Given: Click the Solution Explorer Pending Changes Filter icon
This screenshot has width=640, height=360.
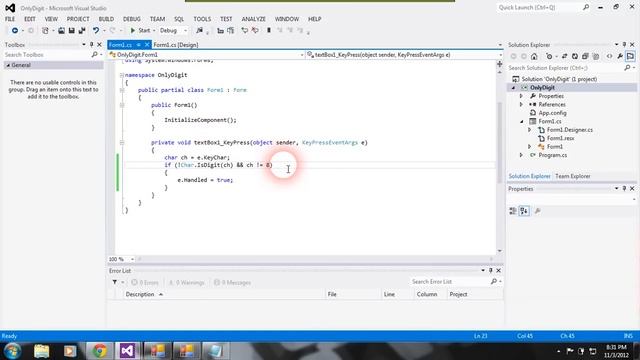Looking at the screenshot, I should click(549, 56).
